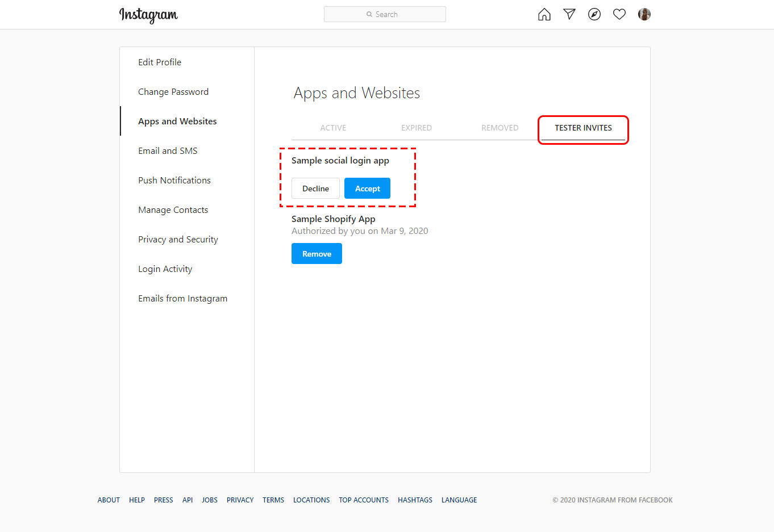
Task: View Login Activity page
Action: 165,269
